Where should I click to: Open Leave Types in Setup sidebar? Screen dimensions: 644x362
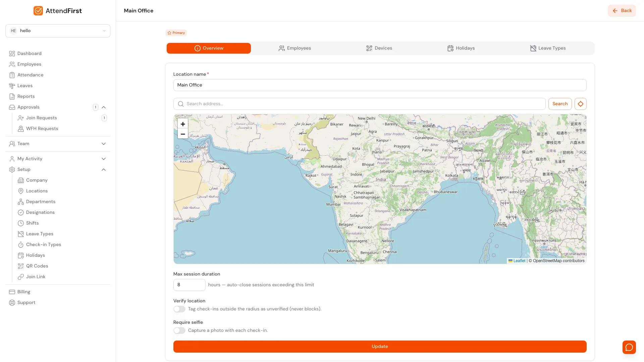40,234
